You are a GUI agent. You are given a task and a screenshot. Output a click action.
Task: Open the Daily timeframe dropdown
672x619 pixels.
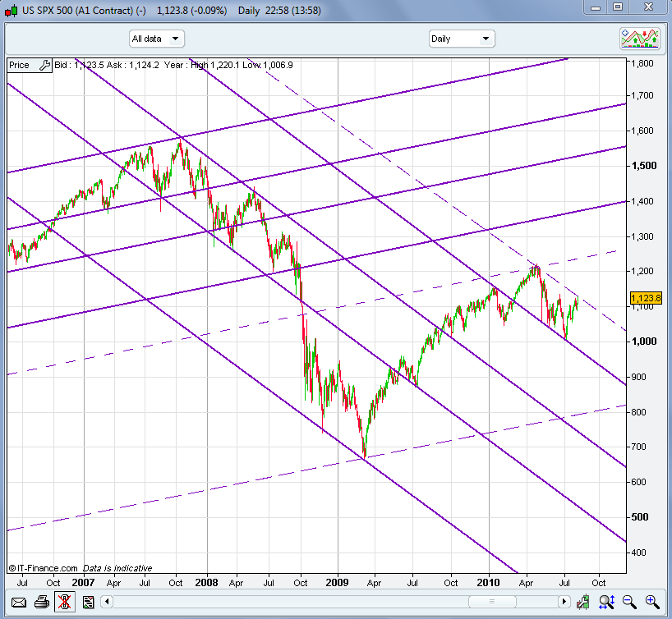tap(462, 39)
